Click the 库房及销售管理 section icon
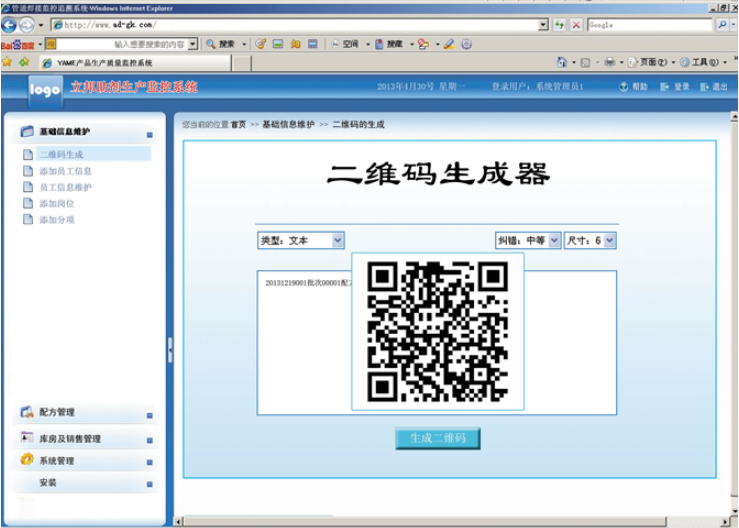This screenshot has height=528, width=739. tap(27, 437)
